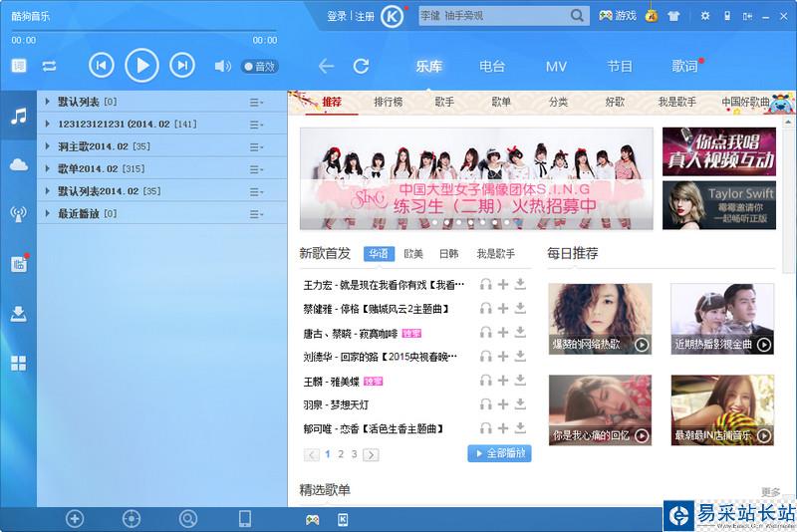797x532 pixels.
Task: Go back with the left arrow
Action: [326, 66]
